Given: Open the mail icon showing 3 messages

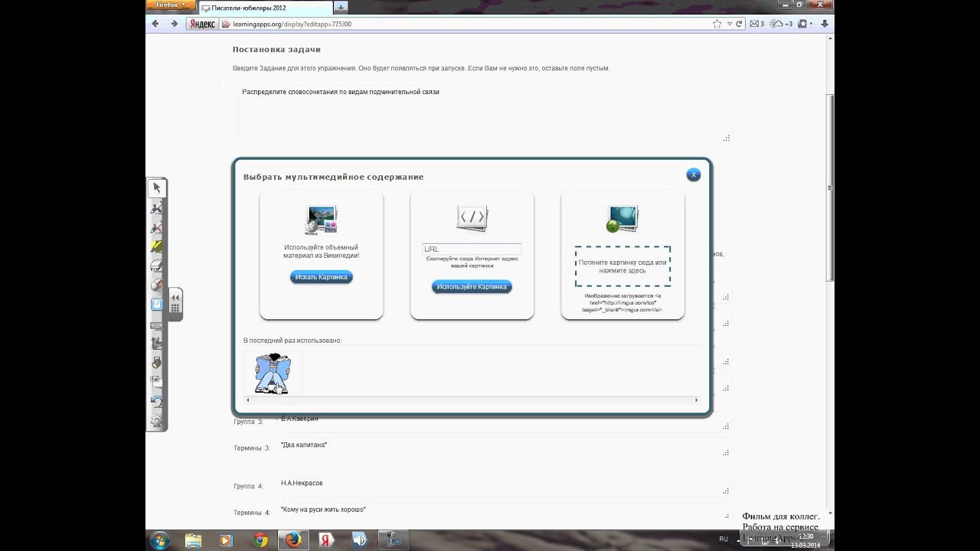Looking at the screenshot, I should [x=756, y=24].
